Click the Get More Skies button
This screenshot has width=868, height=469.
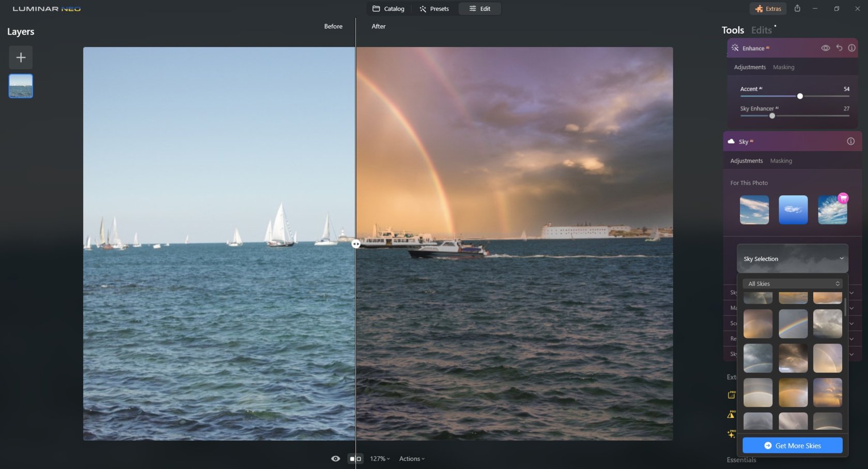(792, 445)
